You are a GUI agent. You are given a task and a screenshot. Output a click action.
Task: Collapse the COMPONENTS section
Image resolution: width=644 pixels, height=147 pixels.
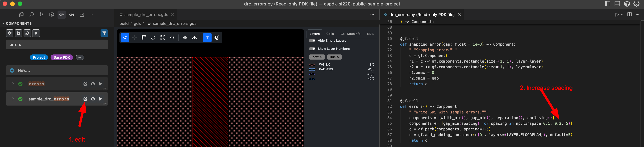click(3, 23)
